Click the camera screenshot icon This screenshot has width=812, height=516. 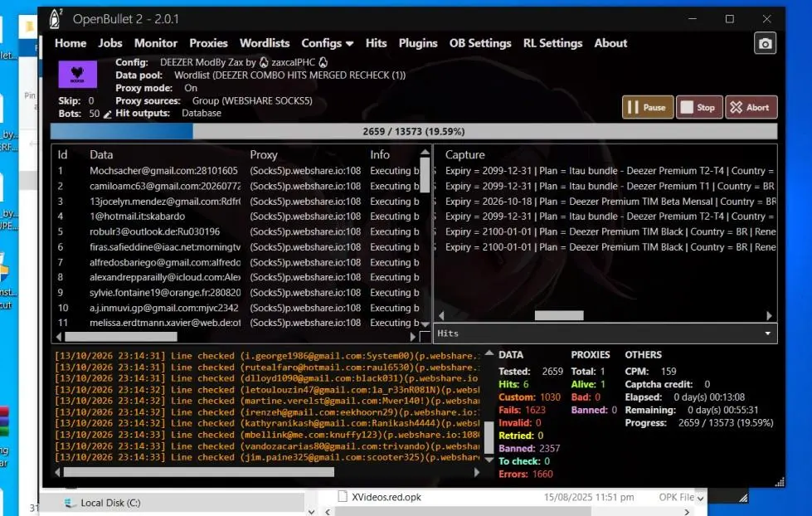point(765,44)
